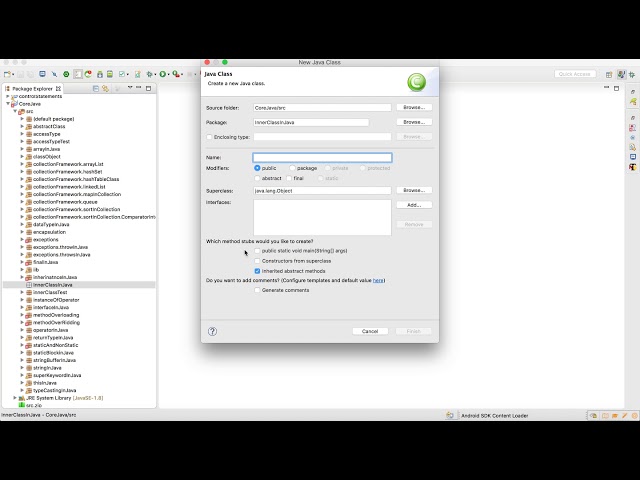Enable the Enclosing type checkbox
The width and height of the screenshot is (640, 480).
(209, 137)
